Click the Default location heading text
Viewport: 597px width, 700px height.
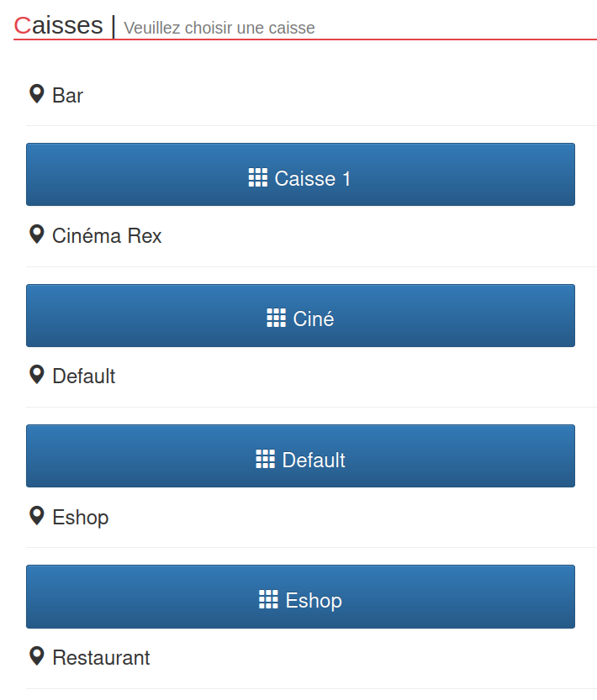[x=83, y=376]
